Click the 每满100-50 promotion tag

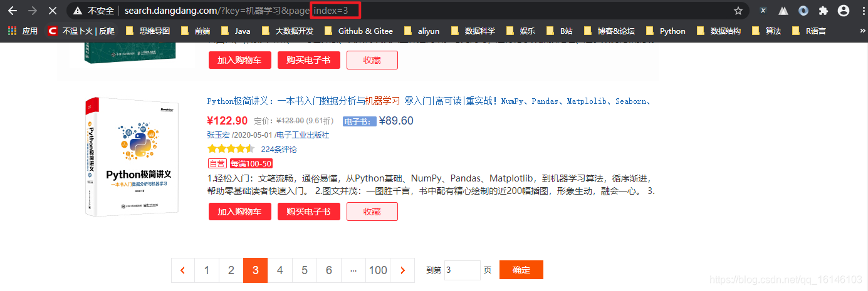[251, 163]
